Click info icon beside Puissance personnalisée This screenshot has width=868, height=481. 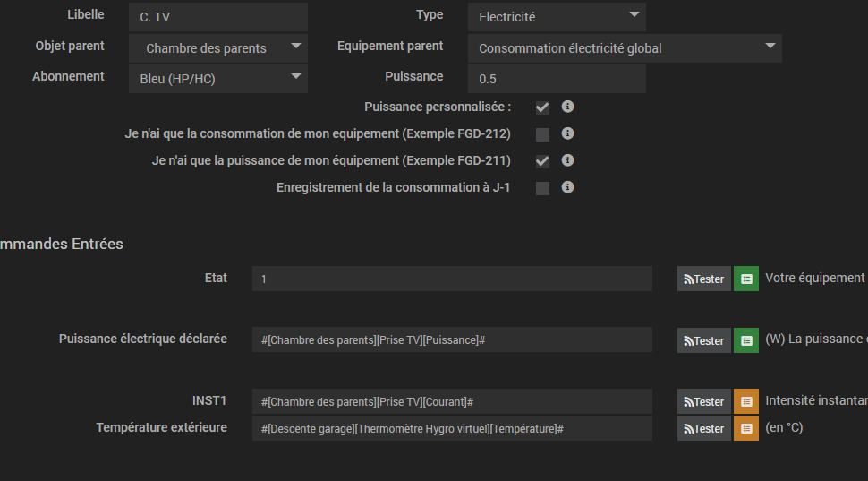pos(567,107)
